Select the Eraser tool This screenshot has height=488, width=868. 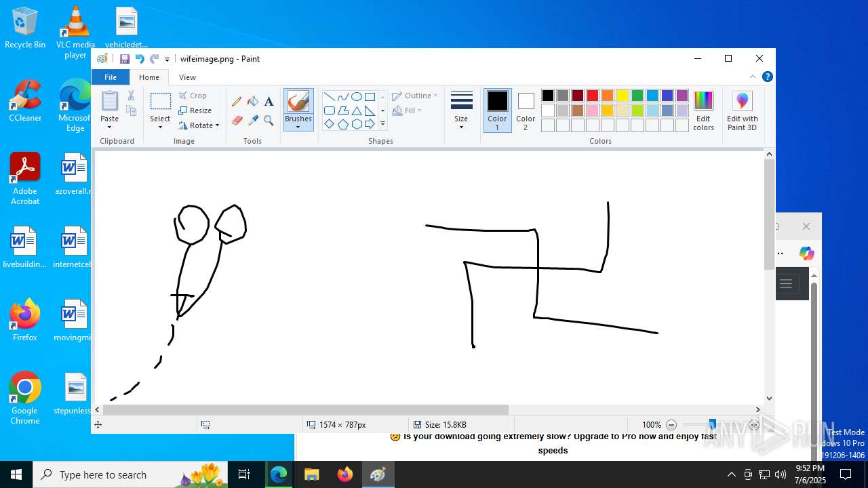coord(237,121)
